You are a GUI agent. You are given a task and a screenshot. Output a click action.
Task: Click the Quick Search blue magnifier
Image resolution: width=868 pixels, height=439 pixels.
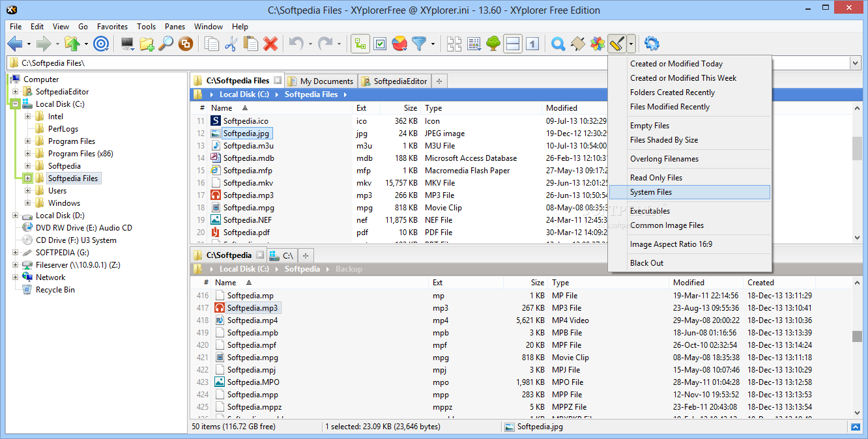point(558,44)
